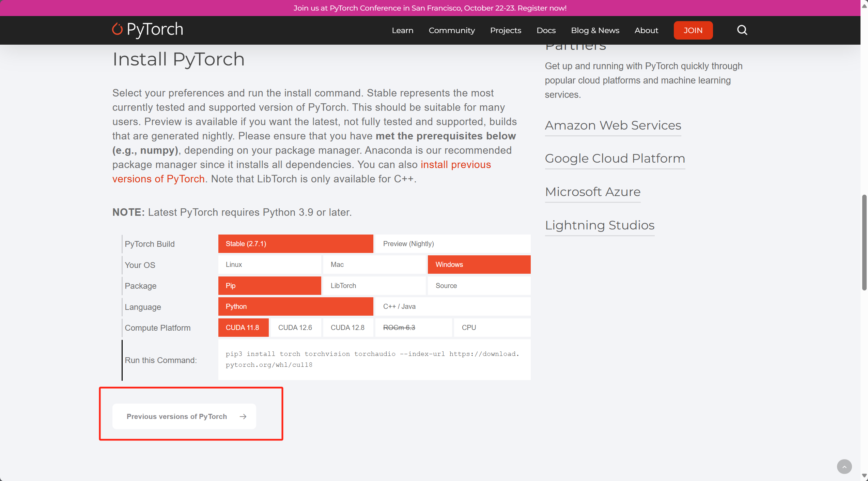Open the Community menu
The image size is (868, 481).
pos(451,30)
